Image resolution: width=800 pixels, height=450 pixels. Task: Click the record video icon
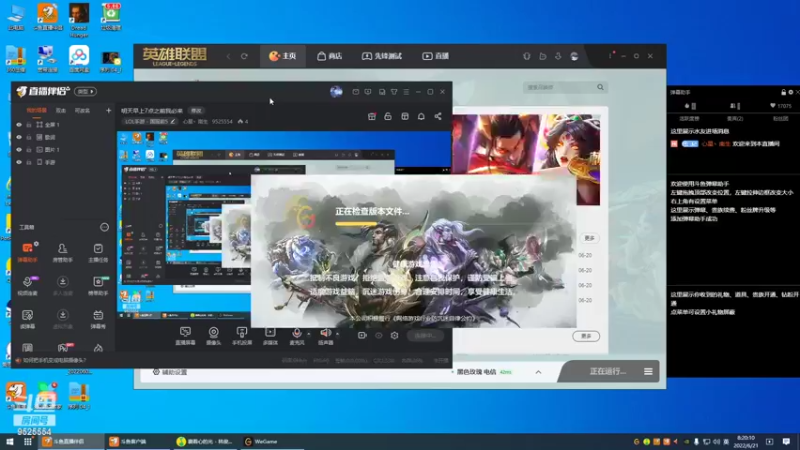(362, 335)
